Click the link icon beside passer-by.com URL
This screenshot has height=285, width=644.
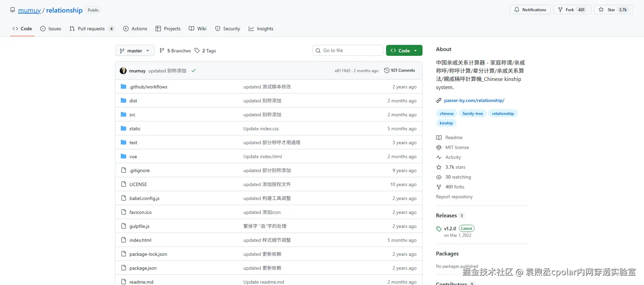pos(439,100)
